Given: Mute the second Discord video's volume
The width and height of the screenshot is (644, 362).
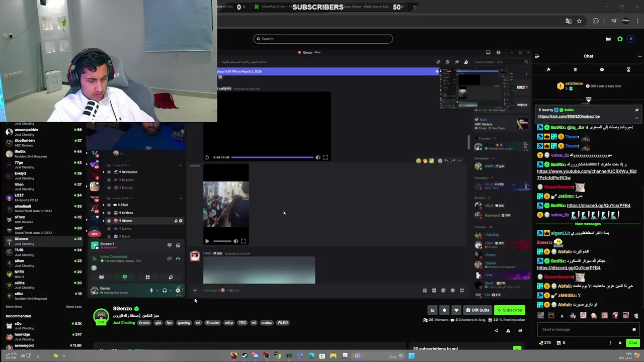Looking at the screenshot, I should point(235,241).
